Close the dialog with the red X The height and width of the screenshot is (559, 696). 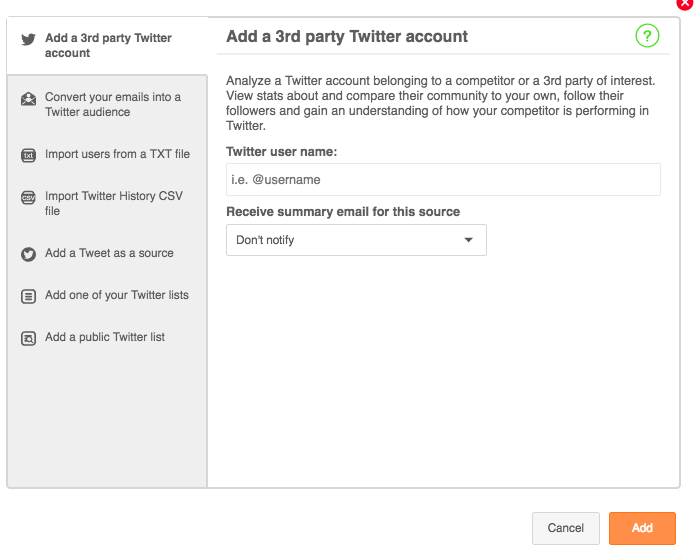pos(685,4)
